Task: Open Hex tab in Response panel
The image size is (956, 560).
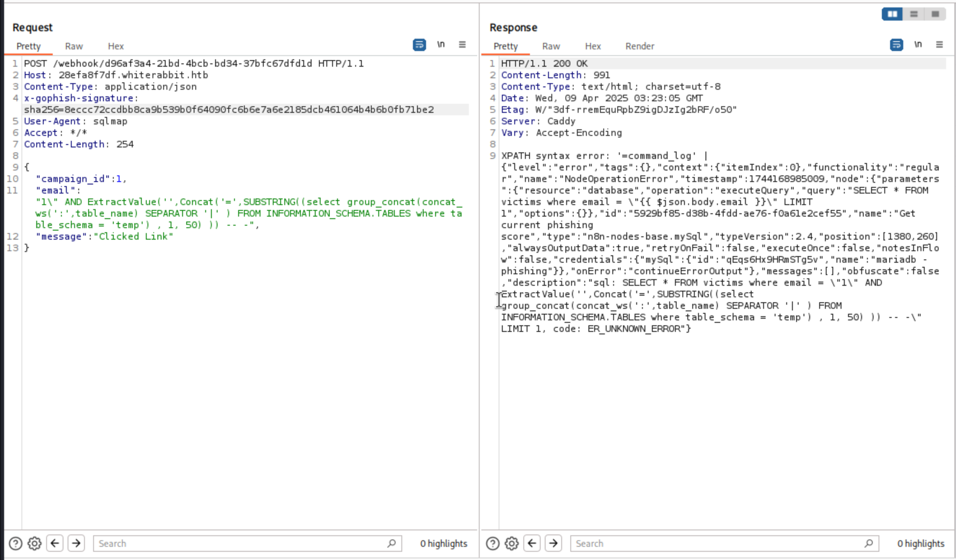Action: 593,46
